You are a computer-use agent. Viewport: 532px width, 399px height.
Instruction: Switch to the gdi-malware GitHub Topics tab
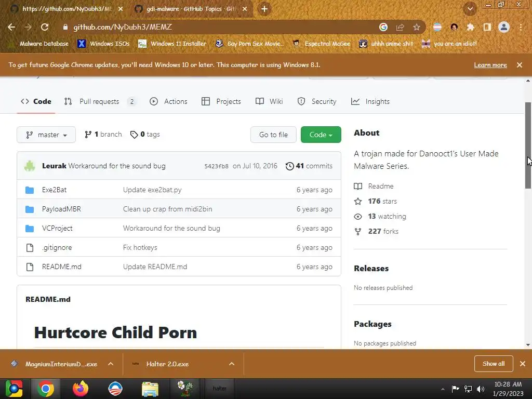190,9
